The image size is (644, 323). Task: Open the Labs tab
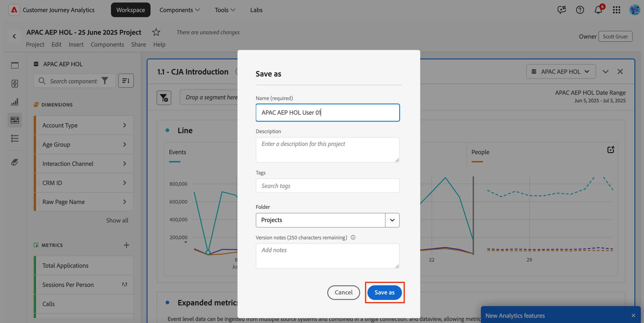coord(256,10)
